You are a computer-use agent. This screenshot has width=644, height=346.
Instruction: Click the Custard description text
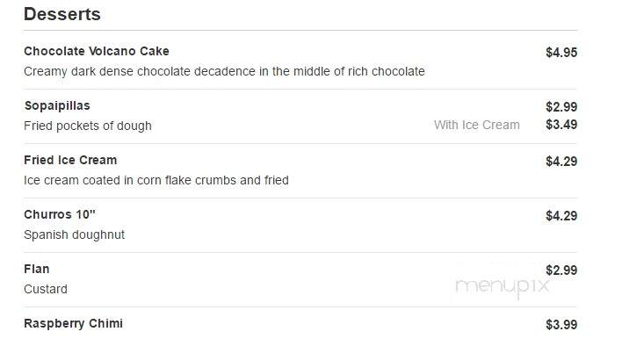click(x=45, y=290)
